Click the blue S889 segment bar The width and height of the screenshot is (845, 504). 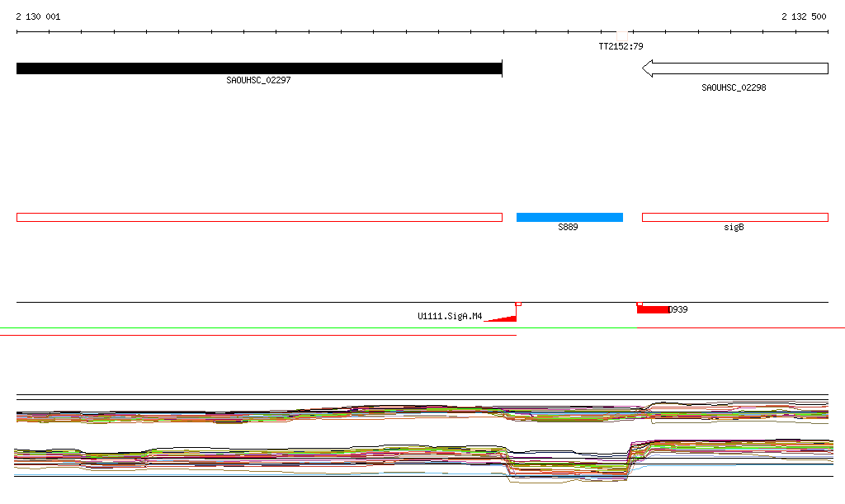pos(569,217)
